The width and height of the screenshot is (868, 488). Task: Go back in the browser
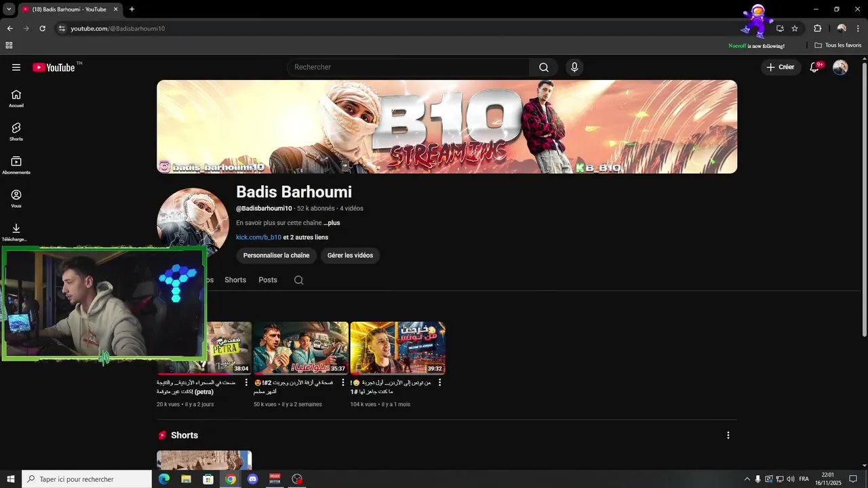(9, 28)
